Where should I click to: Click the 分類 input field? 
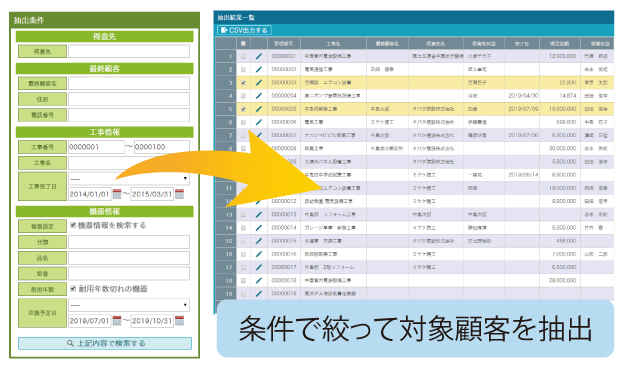[129, 242]
